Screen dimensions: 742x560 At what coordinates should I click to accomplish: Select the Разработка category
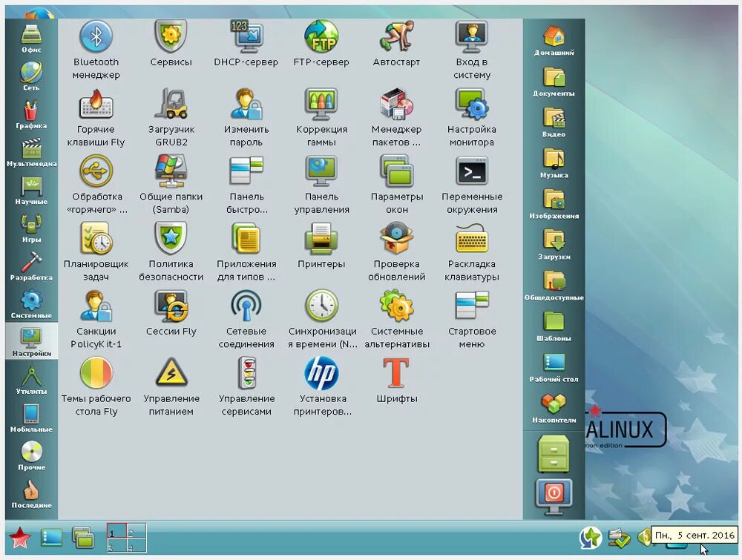tap(31, 266)
